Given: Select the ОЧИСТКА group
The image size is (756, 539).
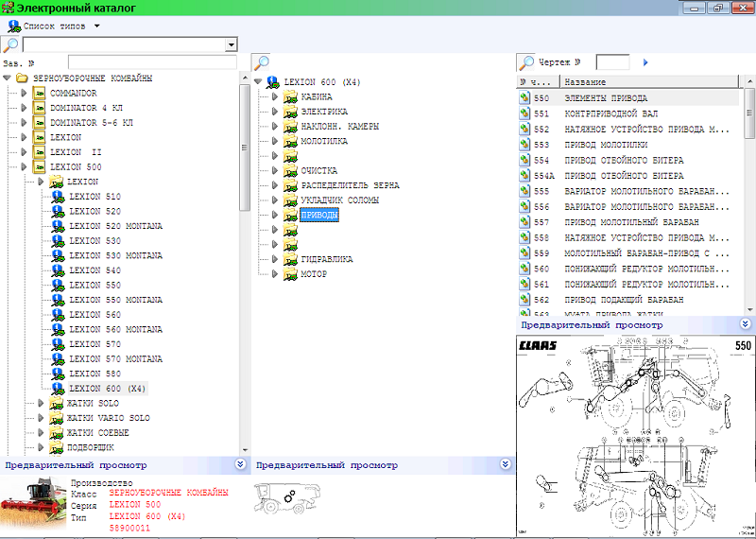Looking at the screenshot, I should (319, 171).
